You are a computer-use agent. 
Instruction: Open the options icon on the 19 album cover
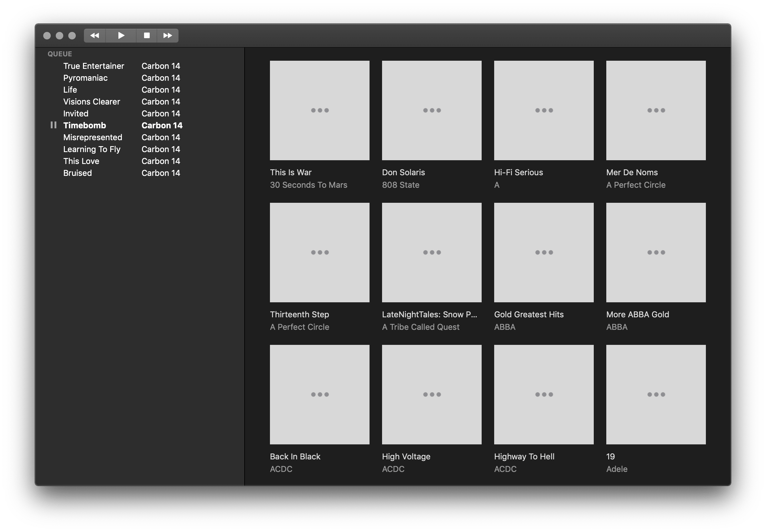tap(656, 394)
